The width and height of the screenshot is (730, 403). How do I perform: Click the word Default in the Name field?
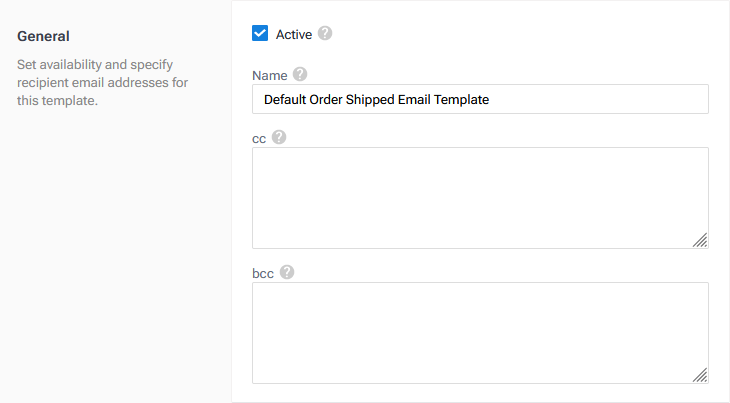tap(287, 100)
